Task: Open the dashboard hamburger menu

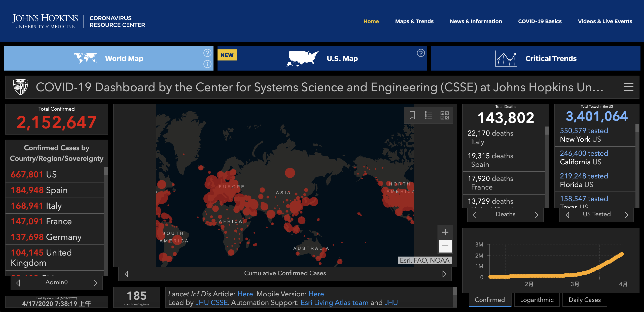Action: 629,87
